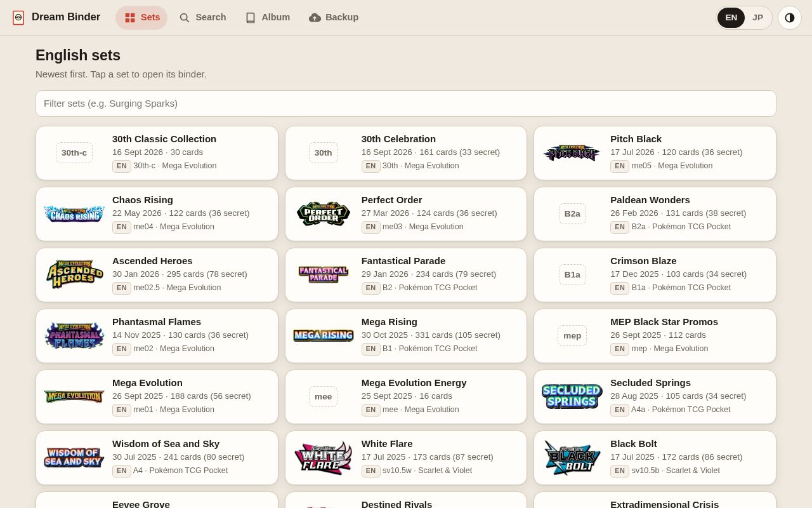This screenshot has width=812, height=508.
Task: Open the Perfect Order set logo
Action: click(x=324, y=214)
